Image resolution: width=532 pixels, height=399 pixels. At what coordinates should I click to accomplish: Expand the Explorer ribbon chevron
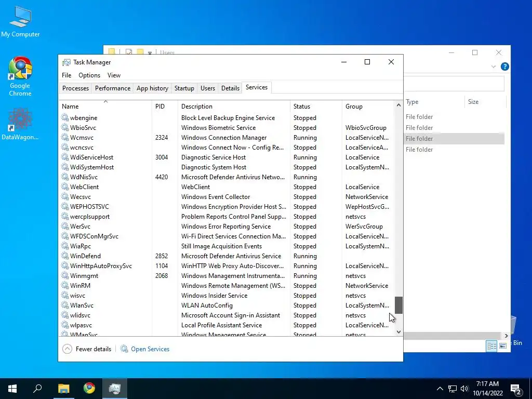pos(494,67)
